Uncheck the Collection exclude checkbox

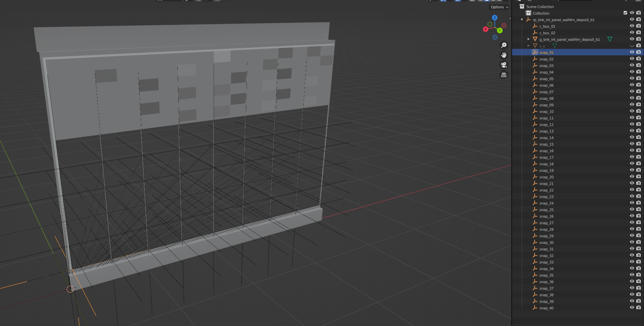tap(625, 13)
